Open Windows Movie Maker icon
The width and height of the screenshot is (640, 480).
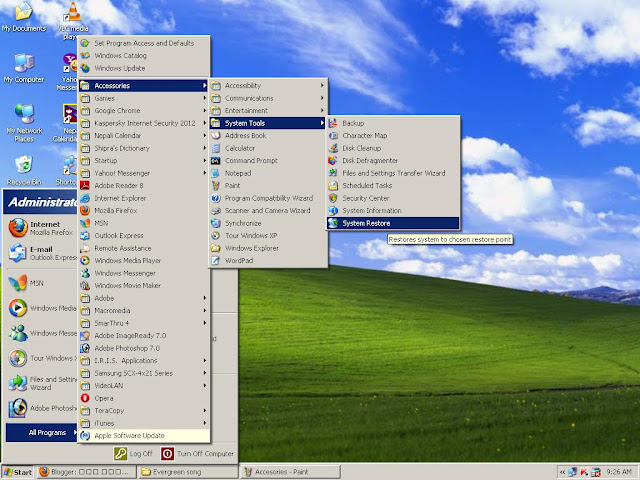[85, 286]
